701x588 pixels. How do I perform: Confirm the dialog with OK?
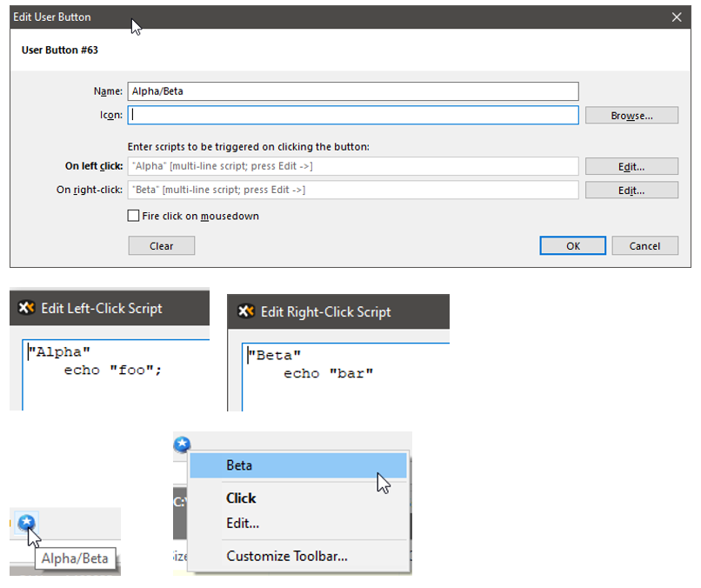[x=572, y=246]
